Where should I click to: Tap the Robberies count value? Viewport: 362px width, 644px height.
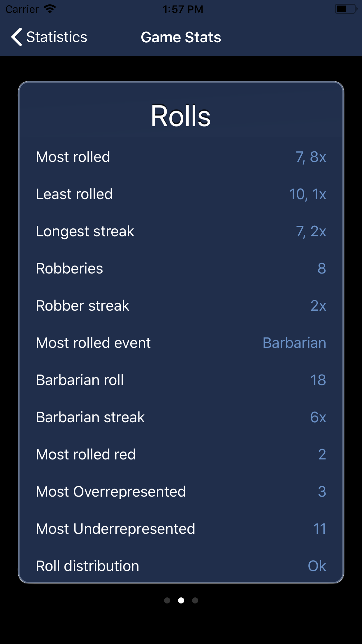322,268
